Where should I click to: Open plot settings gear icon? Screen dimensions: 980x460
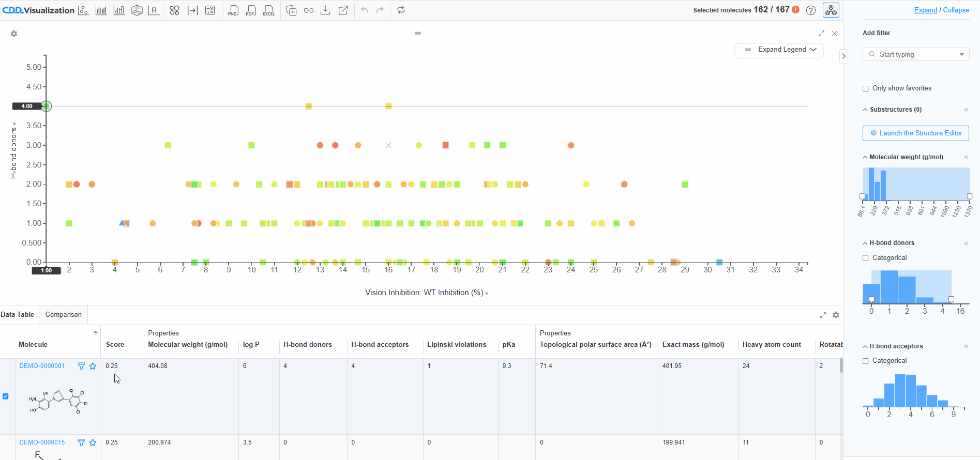tap(14, 34)
